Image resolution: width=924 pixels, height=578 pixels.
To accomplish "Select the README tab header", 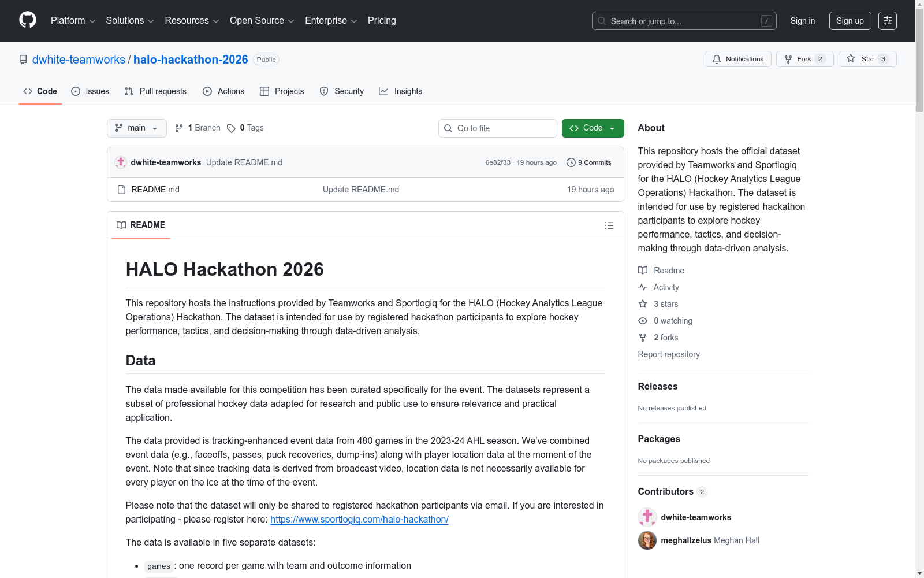I will [x=141, y=225].
